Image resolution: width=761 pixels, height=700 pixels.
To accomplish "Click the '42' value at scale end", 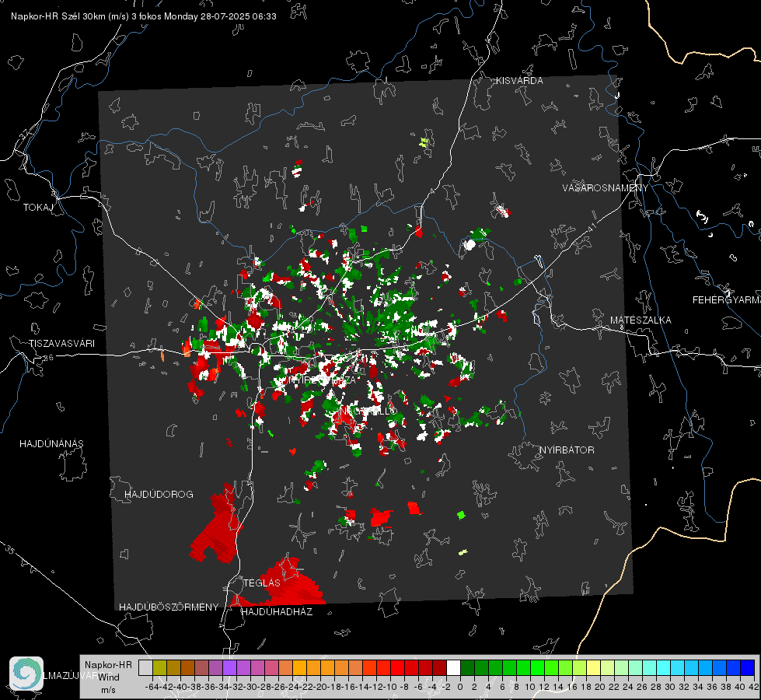I will pos(753,687).
